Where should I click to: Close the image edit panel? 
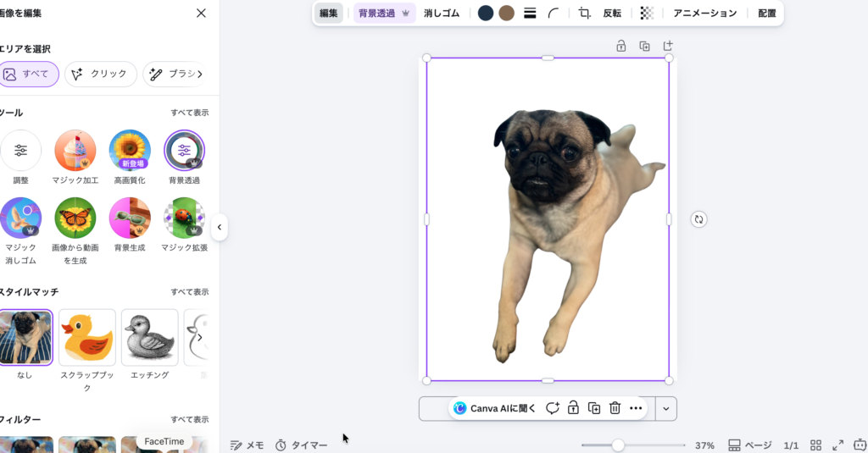pyautogui.click(x=201, y=13)
